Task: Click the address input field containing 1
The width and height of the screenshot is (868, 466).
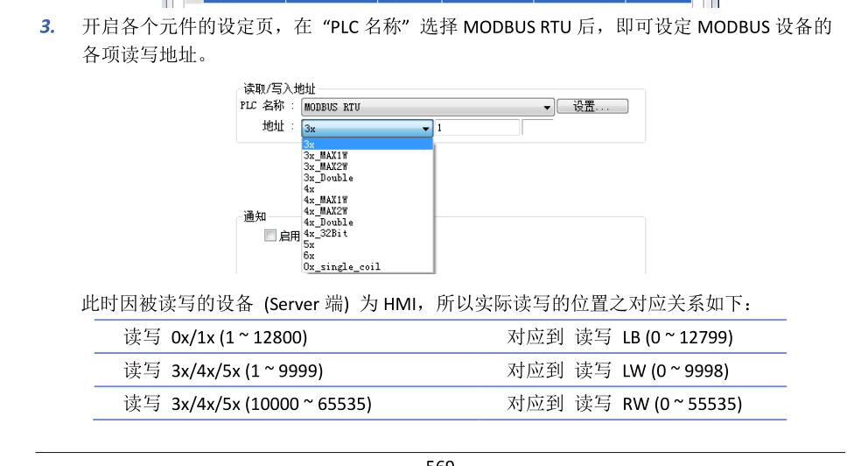Action: click(x=477, y=127)
